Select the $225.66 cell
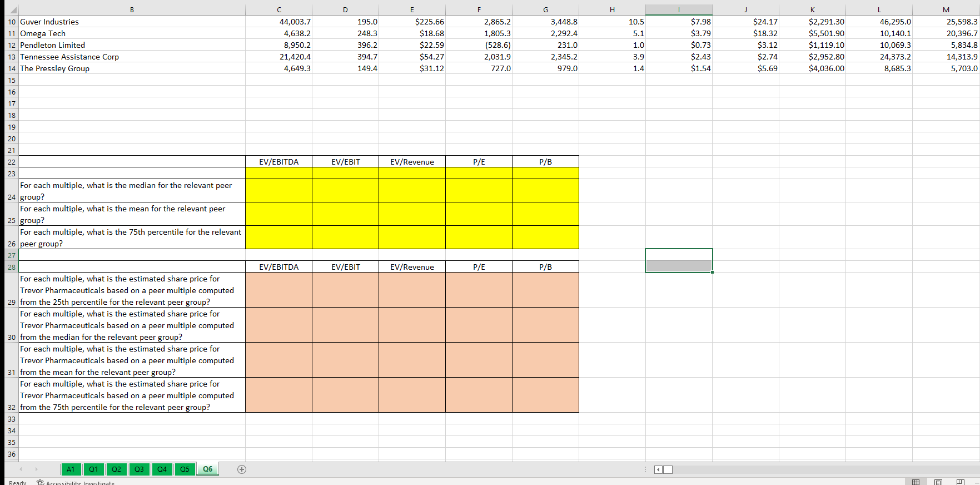The height and width of the screenshot is (485, 980). 412,22
